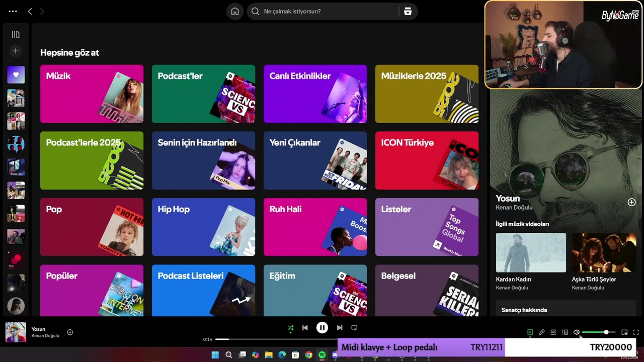
Task: Enter full screen mode
Action: (x=636, y=332)
